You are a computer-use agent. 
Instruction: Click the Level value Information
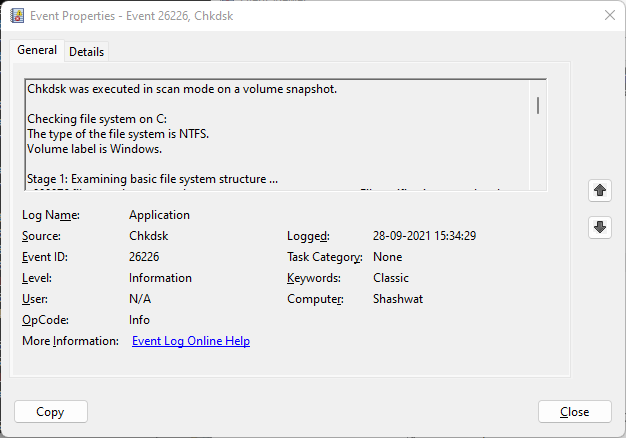tap(160, 278)
